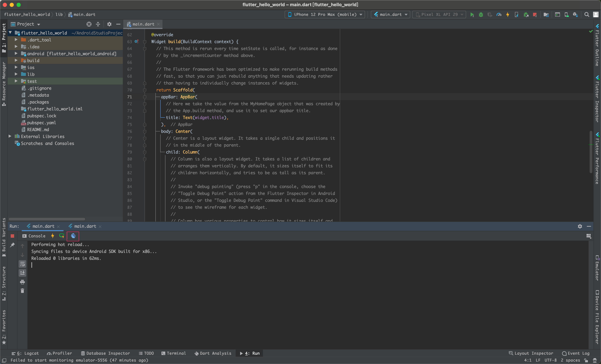601x364 pixels.
Task: Open the AVD Manager icon
Action: pyautogui.click(x=566, y=15)
